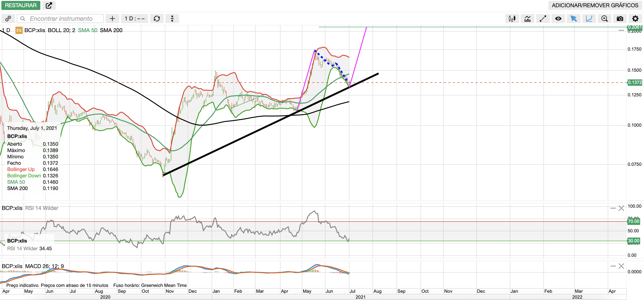Click the SMA 50 indicator label

(x=87, y=30)
